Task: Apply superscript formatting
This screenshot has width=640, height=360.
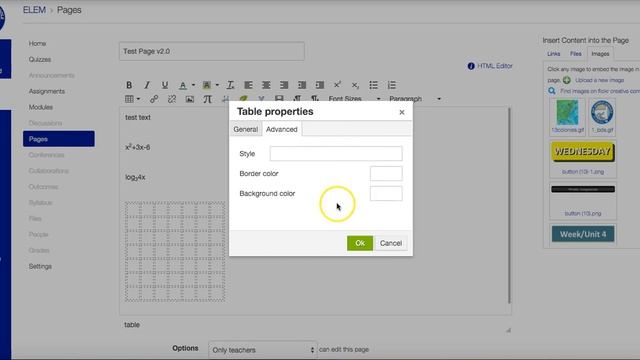Action: 338,85
